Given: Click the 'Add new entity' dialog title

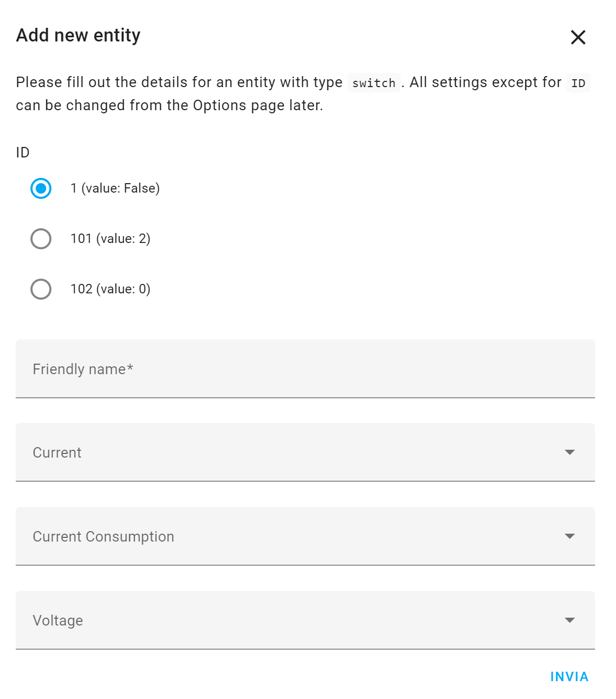Looking at the screenshot, I should click(x=78, y=36).
